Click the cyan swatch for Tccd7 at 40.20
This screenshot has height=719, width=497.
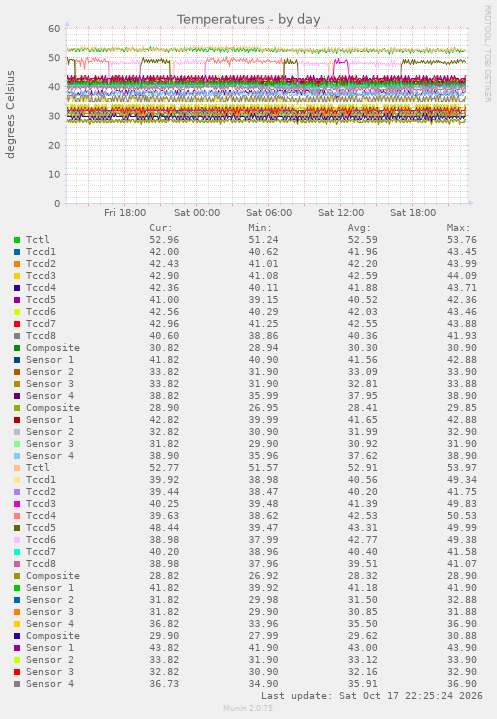[x=17, y=552]
